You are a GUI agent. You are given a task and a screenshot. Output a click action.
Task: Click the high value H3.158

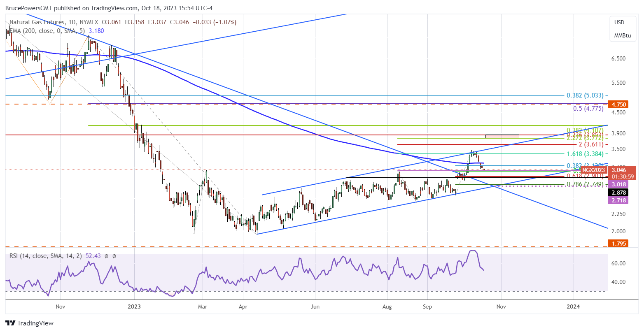click(134, 22)
